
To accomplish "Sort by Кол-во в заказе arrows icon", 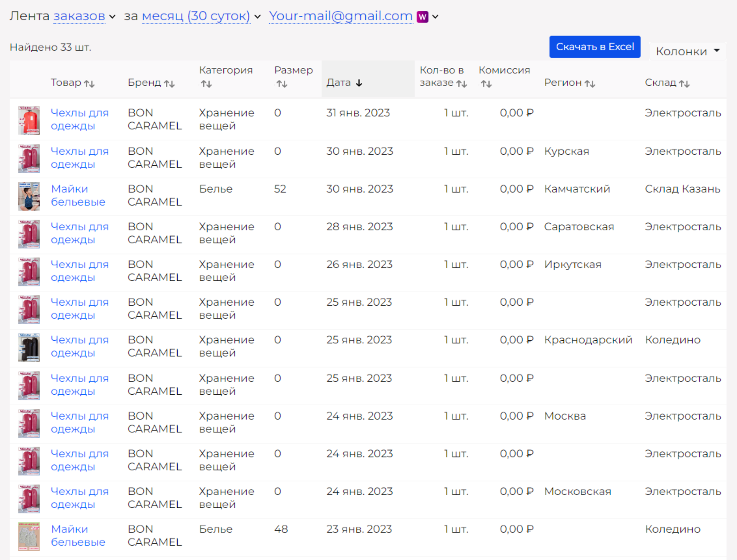I will pyautogui.click(x=462, y=83).
